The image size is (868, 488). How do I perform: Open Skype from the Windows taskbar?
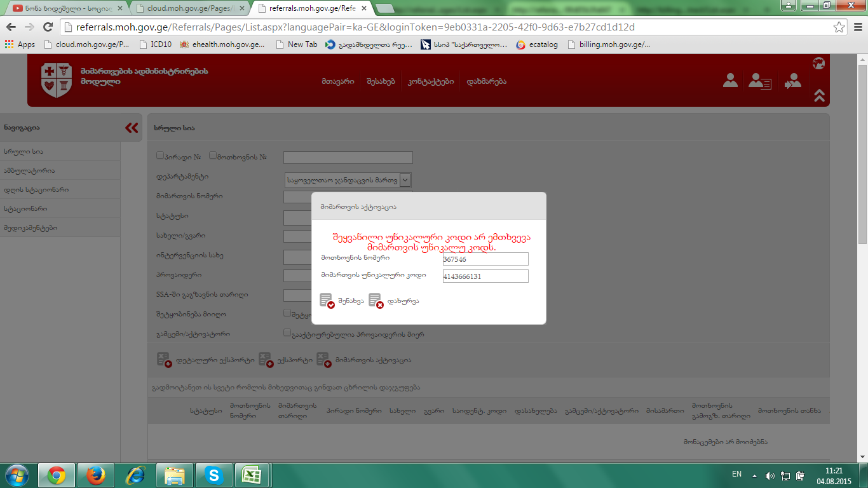point(214,475)
